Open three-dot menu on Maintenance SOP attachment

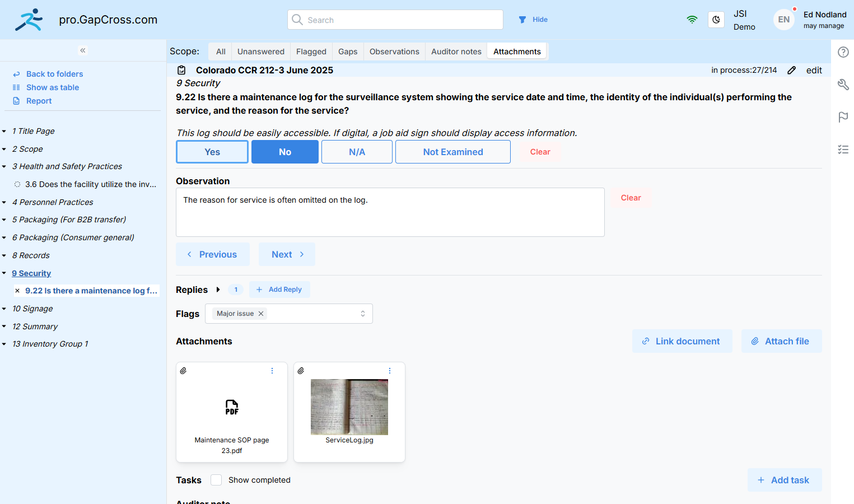tap(272, 371)
